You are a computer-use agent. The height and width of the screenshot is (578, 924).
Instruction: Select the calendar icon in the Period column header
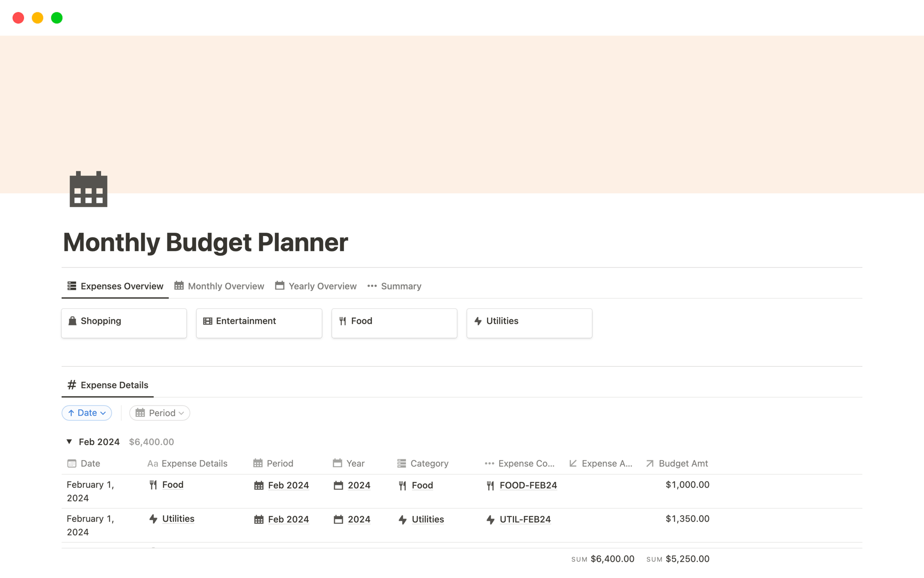(x=258, y=463)
